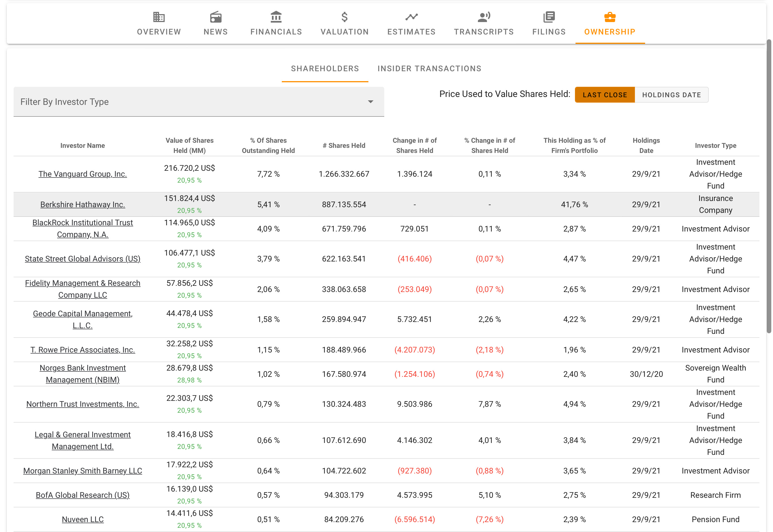The height and width of the screenshot is (532, 773).
Task: Select the OWNERSHIP tab label
Action: coord(609,32)
